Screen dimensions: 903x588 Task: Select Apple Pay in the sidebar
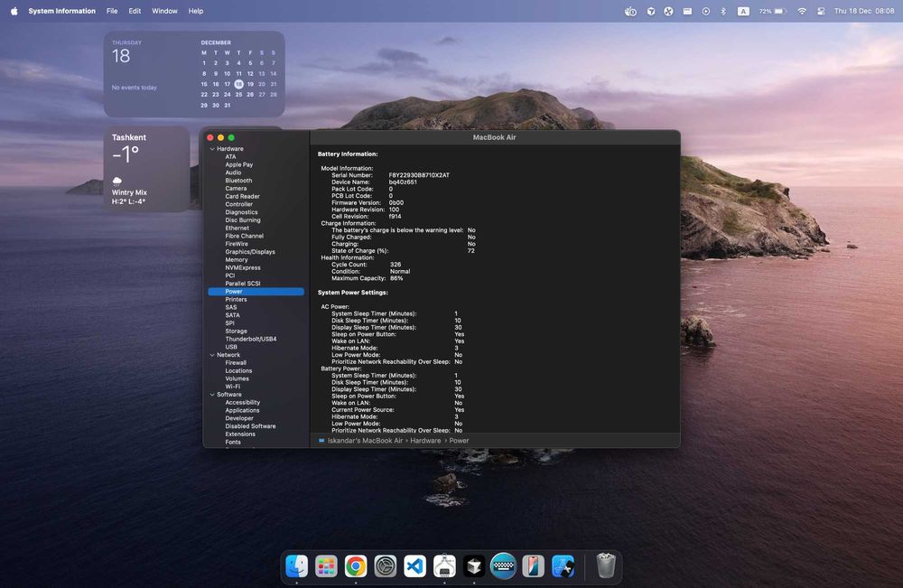(239, 164)
